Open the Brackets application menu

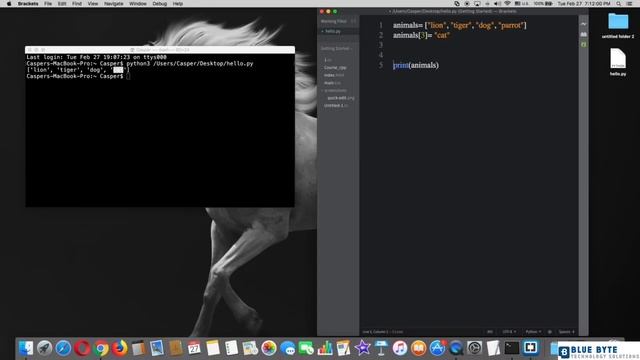[x=28, y=4]
